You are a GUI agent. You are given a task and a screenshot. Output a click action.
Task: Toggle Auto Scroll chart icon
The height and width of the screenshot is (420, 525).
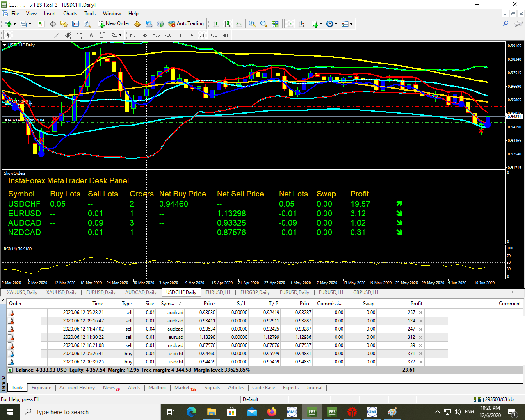(x=290, y=24)
